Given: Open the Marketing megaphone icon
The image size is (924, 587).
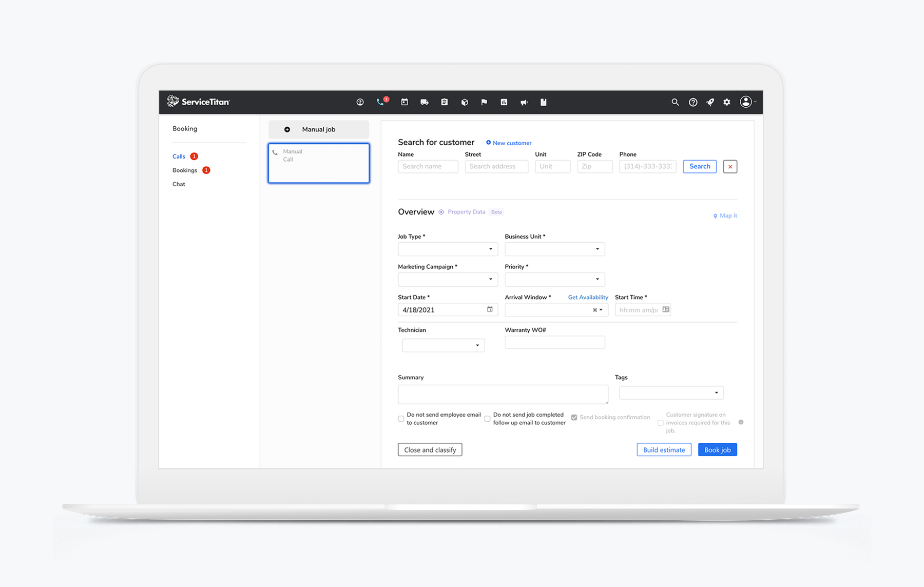Looking at the screenshot, I should click(524, 102).
